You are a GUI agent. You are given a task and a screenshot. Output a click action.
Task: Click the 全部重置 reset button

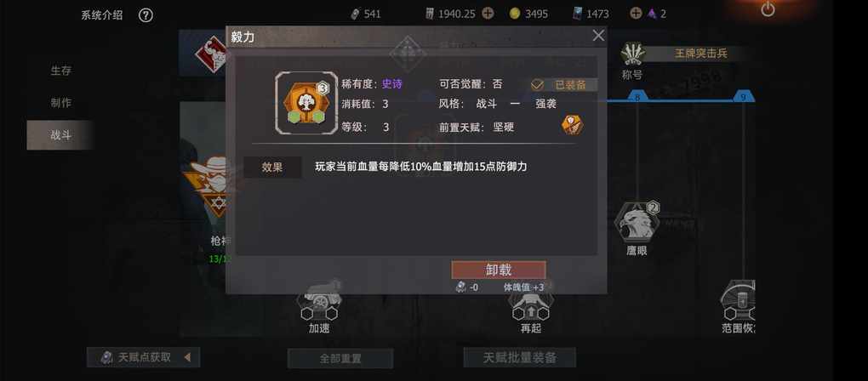(340, 358)
